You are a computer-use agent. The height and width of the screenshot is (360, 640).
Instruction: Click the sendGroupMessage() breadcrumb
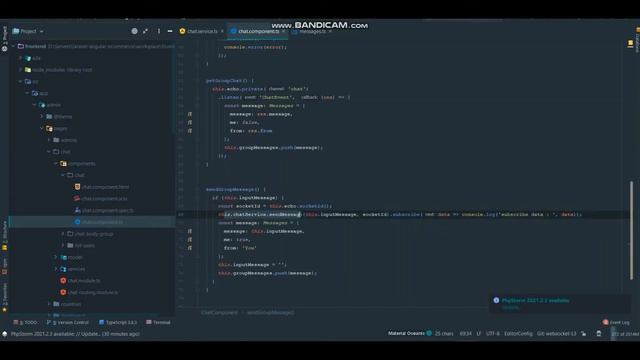270,313
